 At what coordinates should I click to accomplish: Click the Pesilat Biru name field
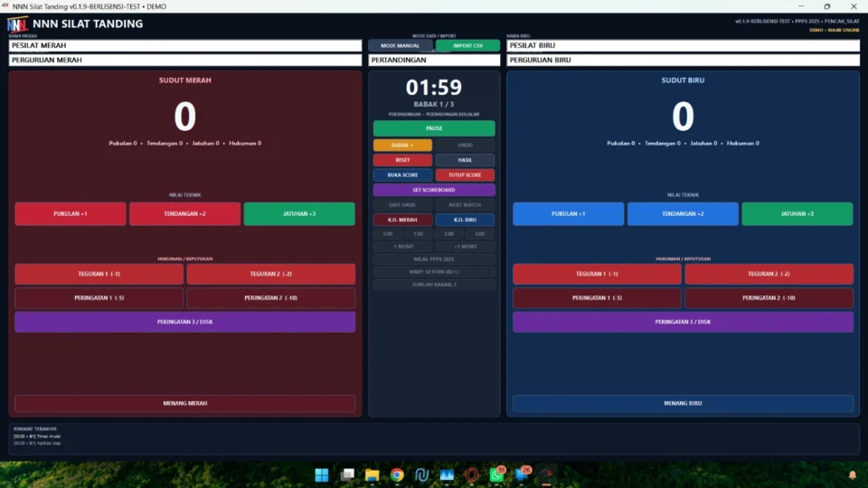(683, 45)
